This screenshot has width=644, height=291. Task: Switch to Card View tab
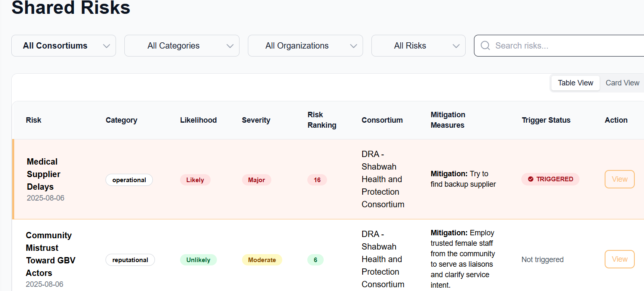622,83
